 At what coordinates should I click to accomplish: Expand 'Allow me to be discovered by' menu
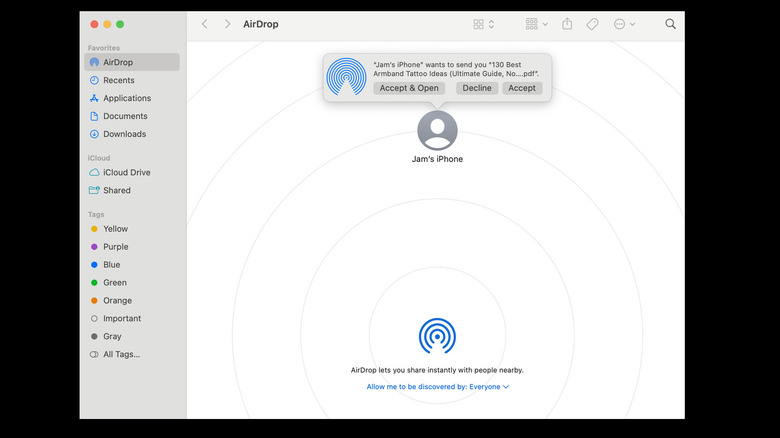438,387
